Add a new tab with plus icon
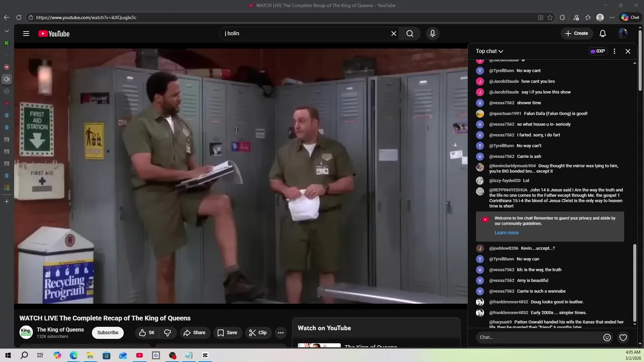The height and width of the screenshot is (362, 644). point(7,202)
